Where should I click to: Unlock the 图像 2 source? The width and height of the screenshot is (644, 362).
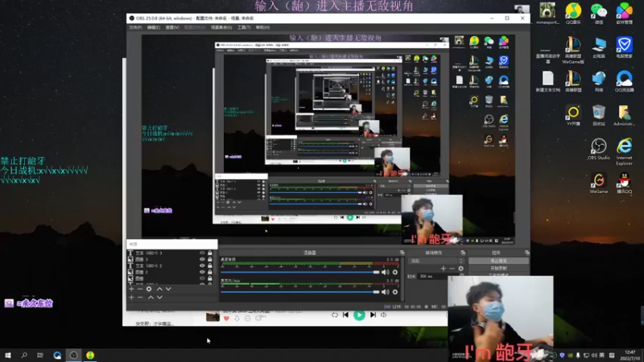(x=210, y=272)
